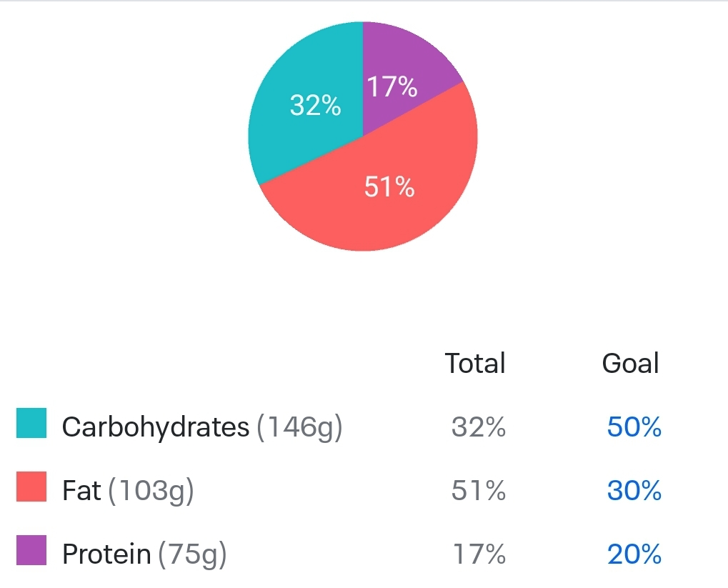Click the Total column header
Screen dimensions: 728x588
tap(475, 363)
